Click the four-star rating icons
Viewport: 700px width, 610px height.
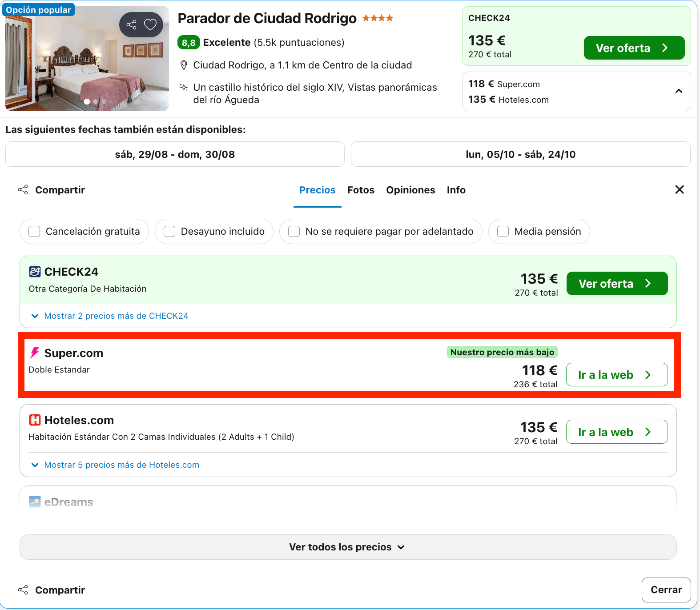click(x=378, y=18)
